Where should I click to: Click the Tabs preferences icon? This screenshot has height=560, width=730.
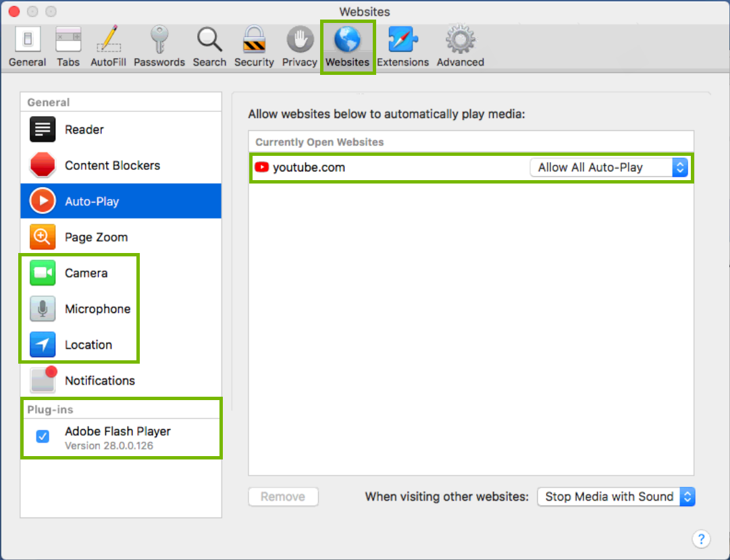(x=68, y=40)
